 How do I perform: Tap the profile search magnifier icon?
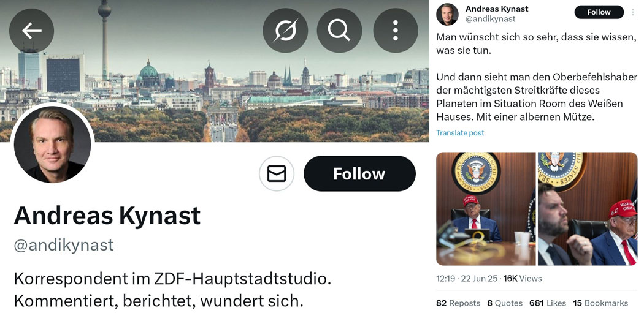pyautogui.click(x=339, y=31)
